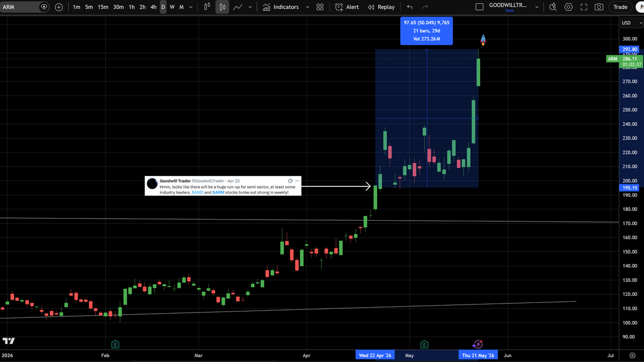
Task: Create an Alert
Action: pyautogui.click(x=347, y=7)
